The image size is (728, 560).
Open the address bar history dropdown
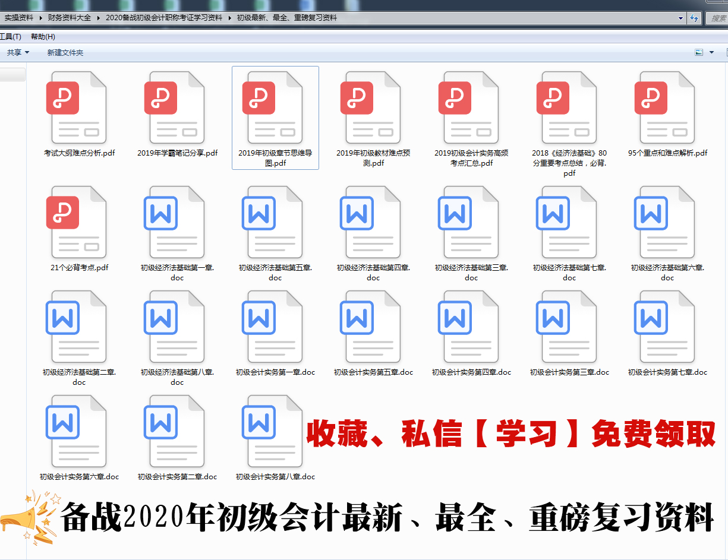(x=680, y=18)
